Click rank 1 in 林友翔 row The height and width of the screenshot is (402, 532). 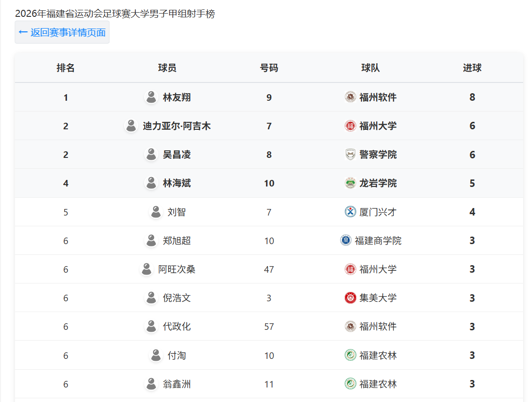pos(66,97)
